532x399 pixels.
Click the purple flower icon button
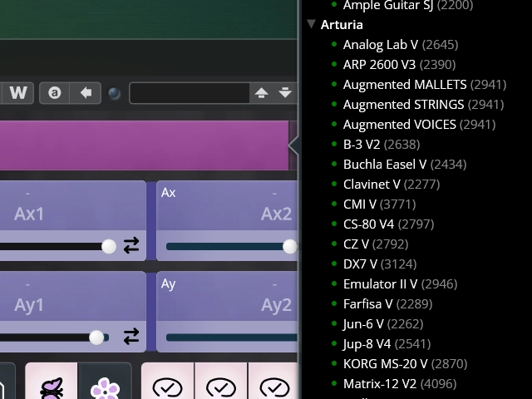coord(105,382)
